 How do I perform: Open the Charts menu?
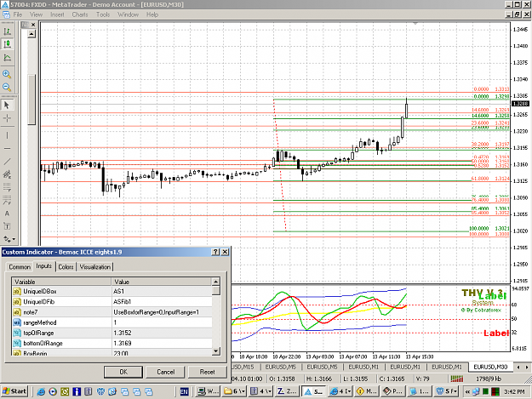(x=80, y=14)
